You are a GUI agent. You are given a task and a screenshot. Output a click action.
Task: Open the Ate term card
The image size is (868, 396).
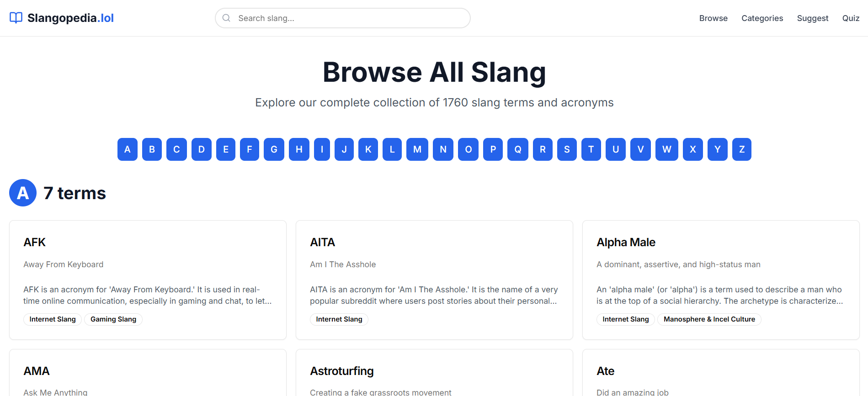pyautogui.click(x=721, y=373)
